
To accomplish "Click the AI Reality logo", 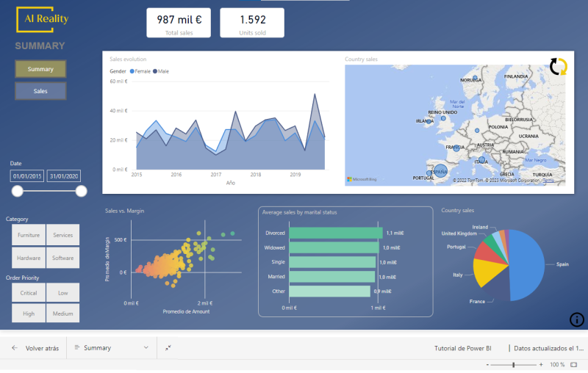I will [x=42, y=19].
